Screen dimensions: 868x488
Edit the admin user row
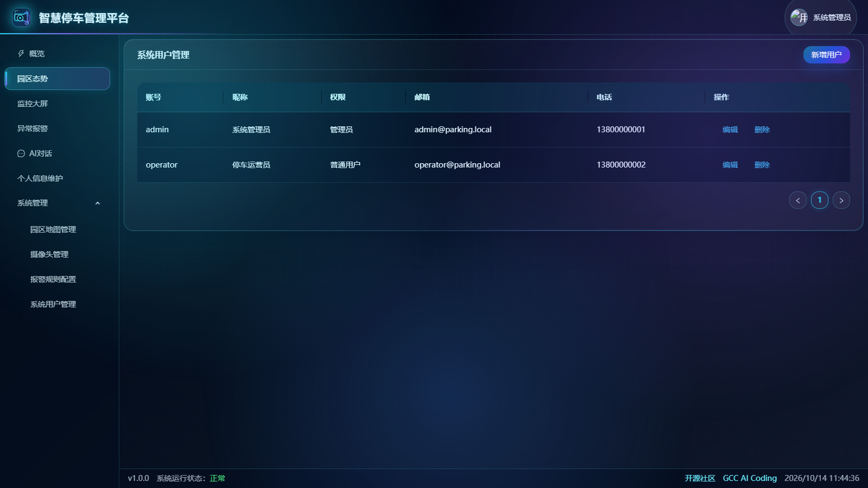[x=730, y=130]
